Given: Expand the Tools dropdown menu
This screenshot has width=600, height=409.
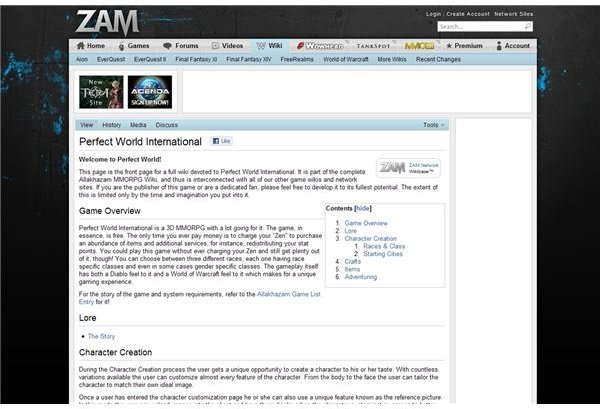Looking at the screenshot, I should (434, 125).
